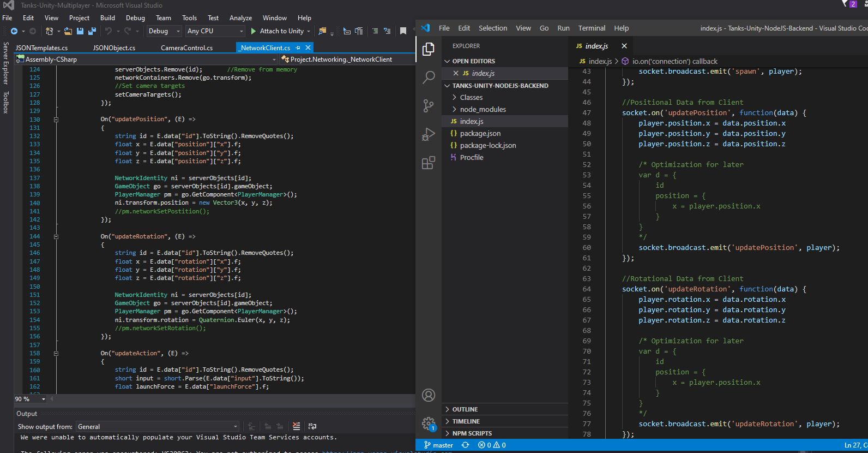Click the green Attach to Unity play button
Screen dimensions: 868x453
[253, 31]
